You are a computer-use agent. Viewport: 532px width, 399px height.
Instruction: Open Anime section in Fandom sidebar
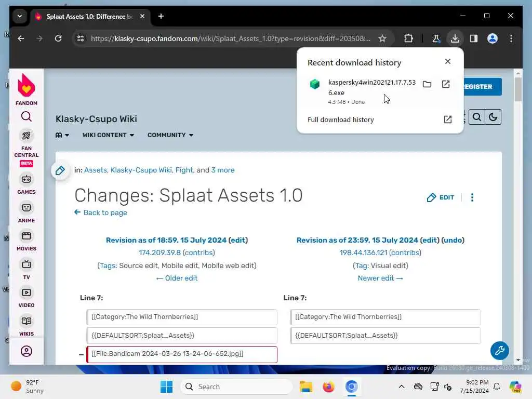click(26, 212)
